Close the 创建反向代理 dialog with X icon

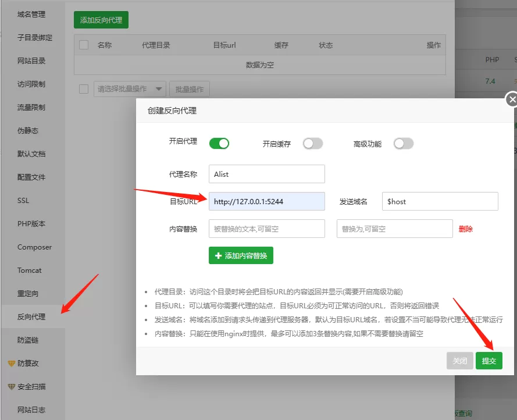(x=512, y=99)
